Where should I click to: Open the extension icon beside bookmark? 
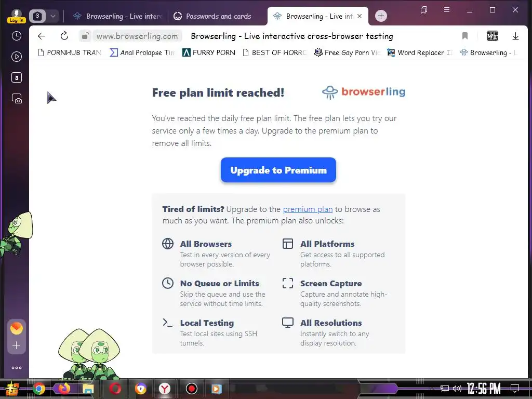(x=493, y=36)
